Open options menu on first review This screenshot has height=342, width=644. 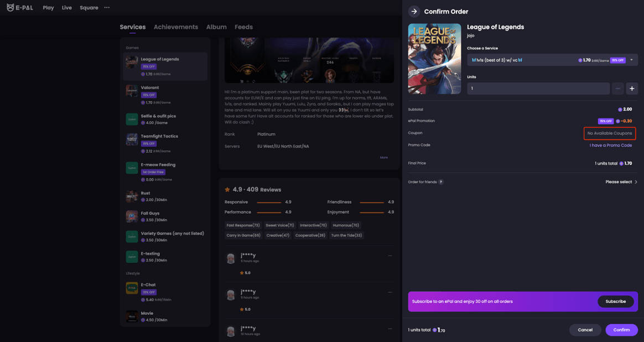(390, 256)
